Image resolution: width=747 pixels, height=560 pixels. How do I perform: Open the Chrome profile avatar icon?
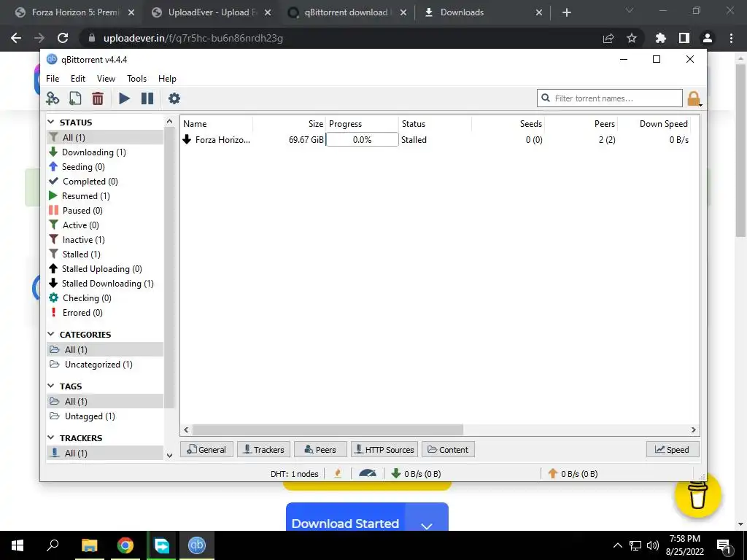click(x=708, y=38)
